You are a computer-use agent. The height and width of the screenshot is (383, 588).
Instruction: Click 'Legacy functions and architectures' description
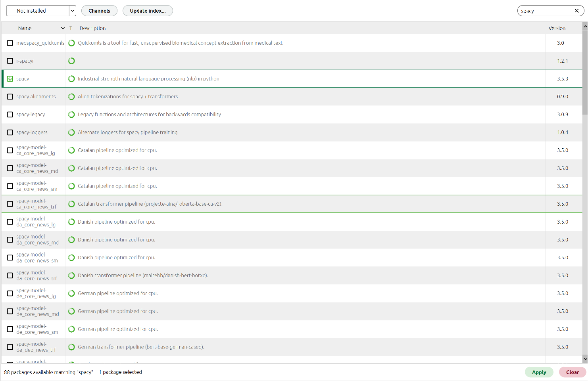149,115
